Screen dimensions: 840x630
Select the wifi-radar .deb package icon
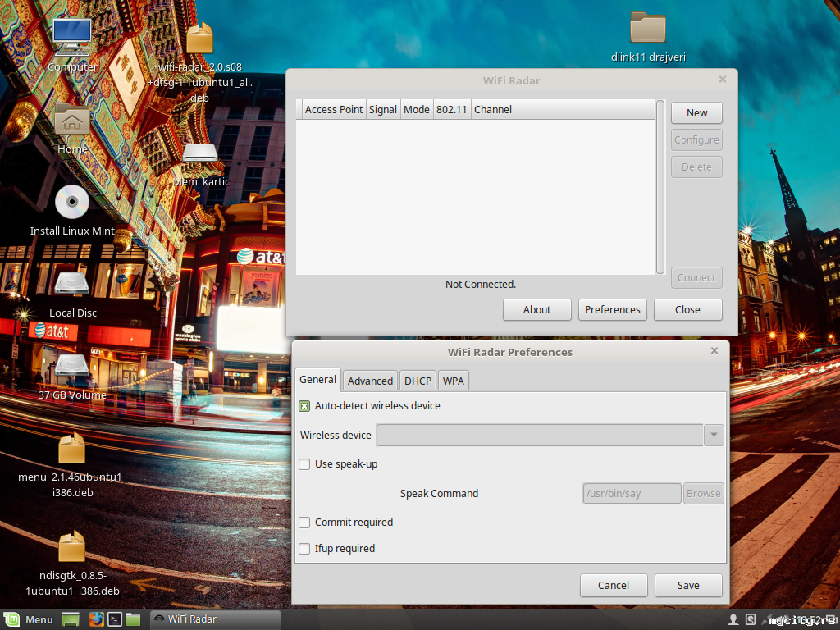(x=199, y=38)
